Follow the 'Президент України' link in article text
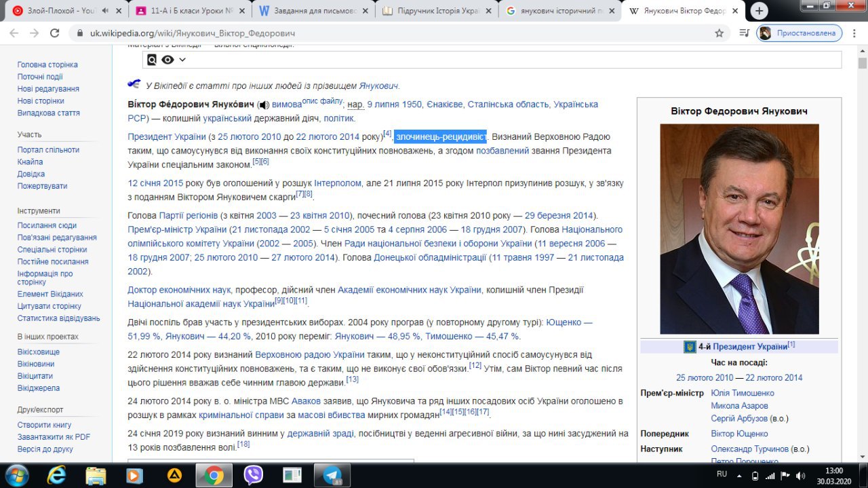 tap(167, 137)
